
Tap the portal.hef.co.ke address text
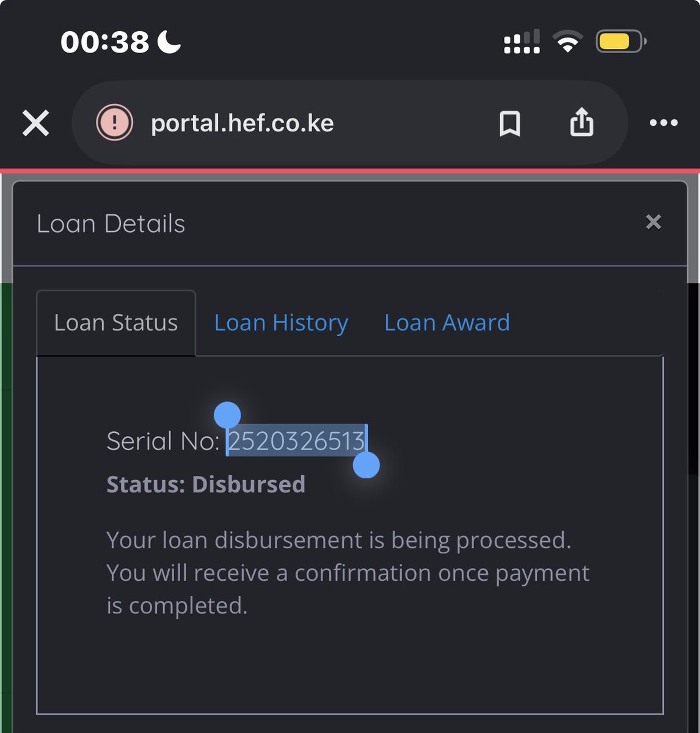tap(242, 123)
